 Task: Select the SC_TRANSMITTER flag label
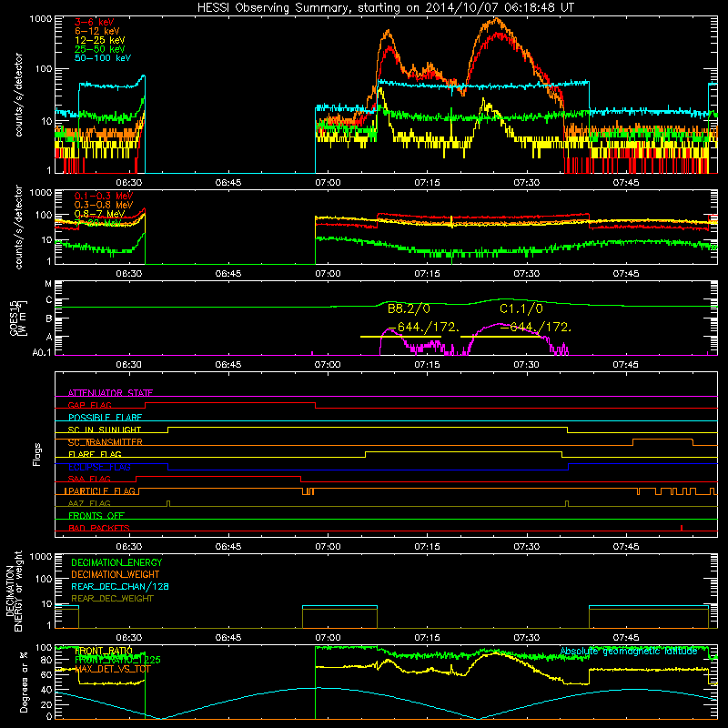coord(106,442)
